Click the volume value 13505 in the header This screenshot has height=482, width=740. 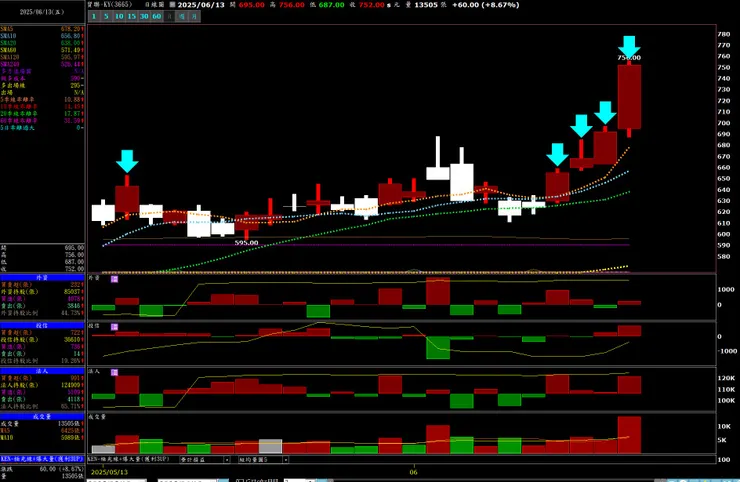[x=426, y=5]
